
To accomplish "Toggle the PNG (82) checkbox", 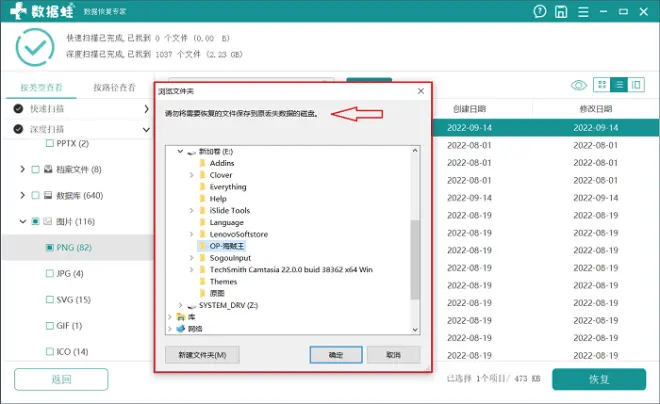I will click(x=50, y=247).
